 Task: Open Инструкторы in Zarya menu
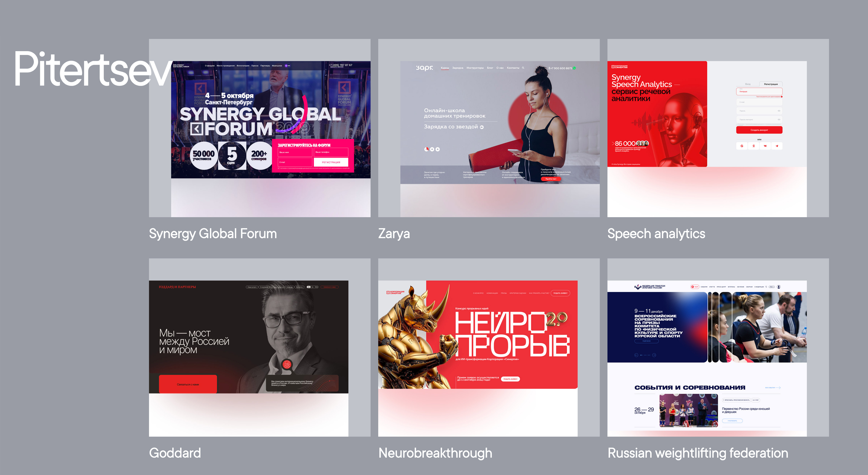click(x=475, y=68)
